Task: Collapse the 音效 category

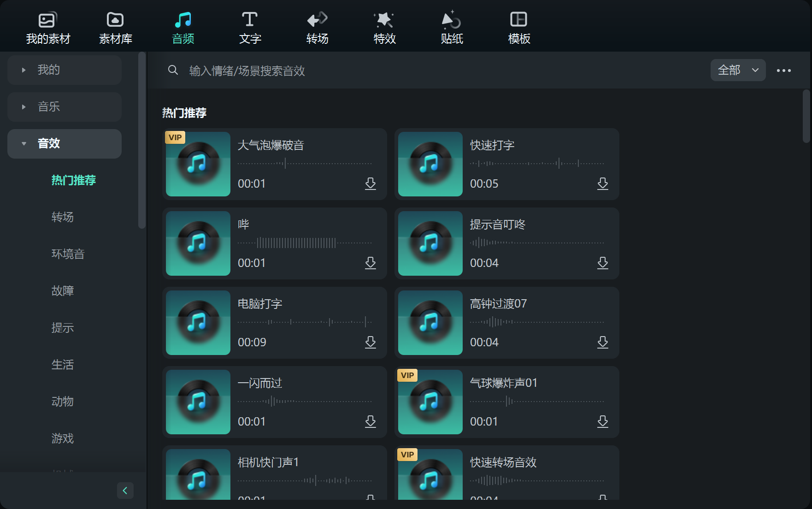Action: 64,143
